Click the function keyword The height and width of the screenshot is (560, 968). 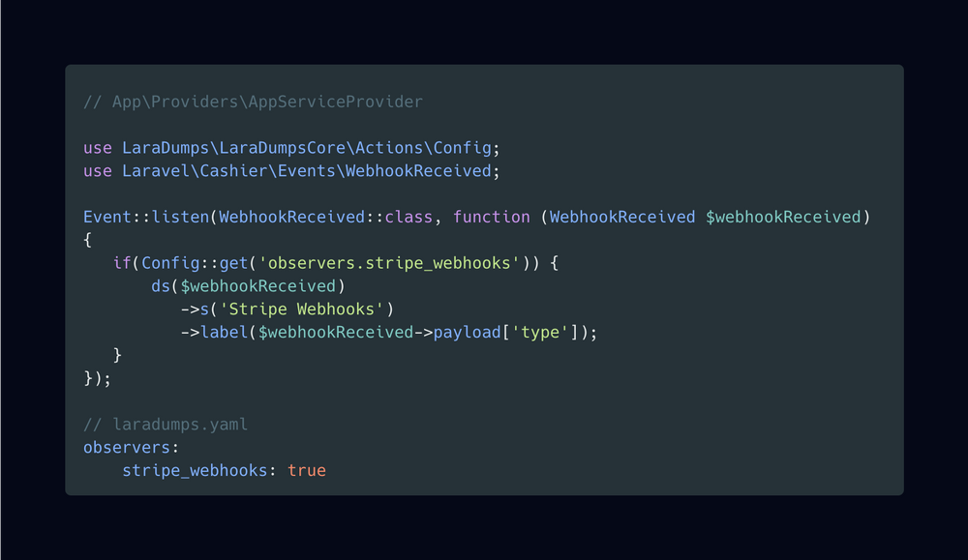click(x=492, y=217)
